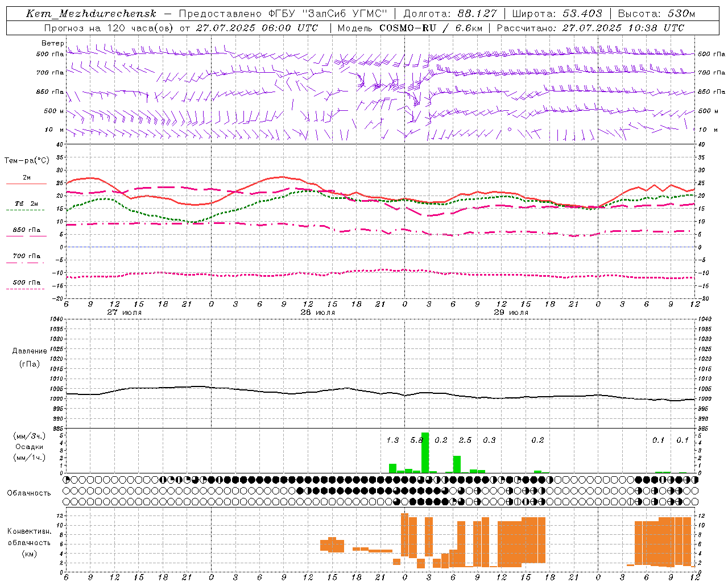Click the Тем-ра(°C) temperature panel label
The width and height of the screenshot is (728, 582).
[27, 161]
